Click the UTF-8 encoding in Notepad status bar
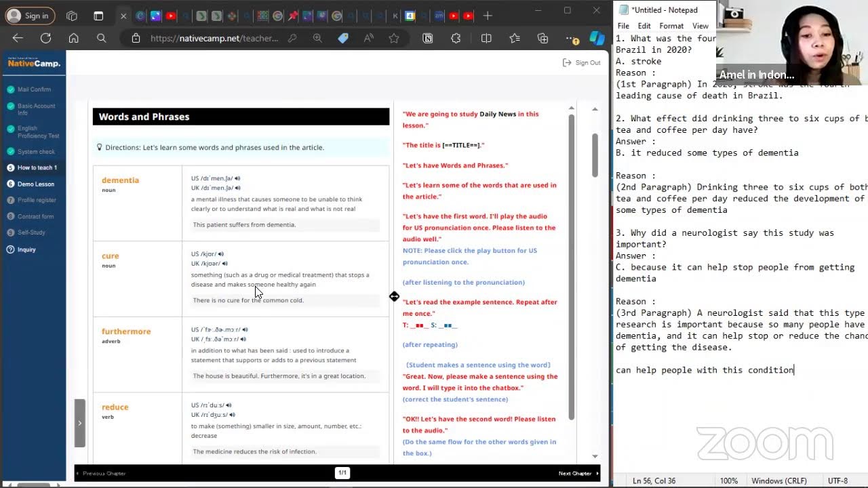The height and width of the screenshot is (488, 868). coord(838,481)
